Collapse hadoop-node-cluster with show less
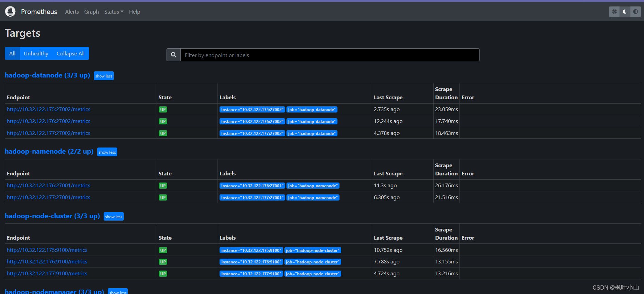This screenshot has width=644, height=294. click(114, 217)
